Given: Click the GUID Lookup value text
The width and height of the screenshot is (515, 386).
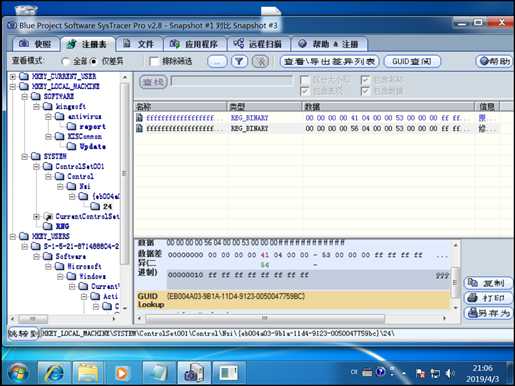Looking at the screenshot, I should point(236,296).
